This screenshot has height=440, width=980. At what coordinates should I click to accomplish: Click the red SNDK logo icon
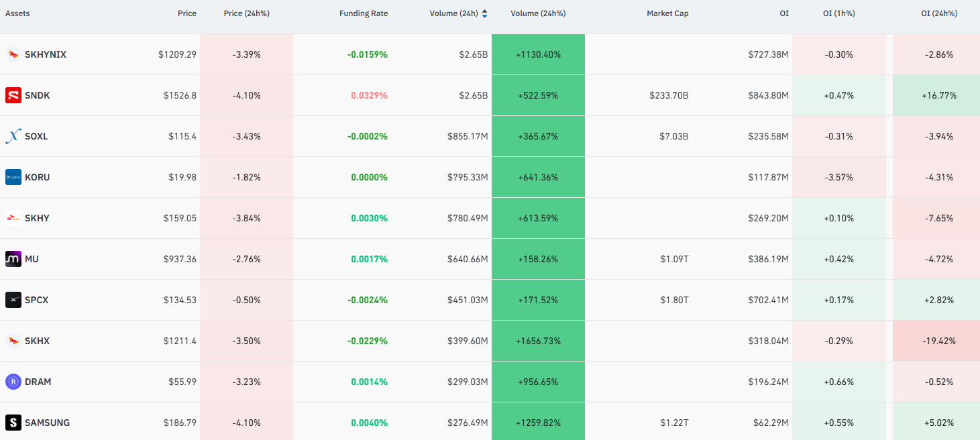click(x=13, y=95)
